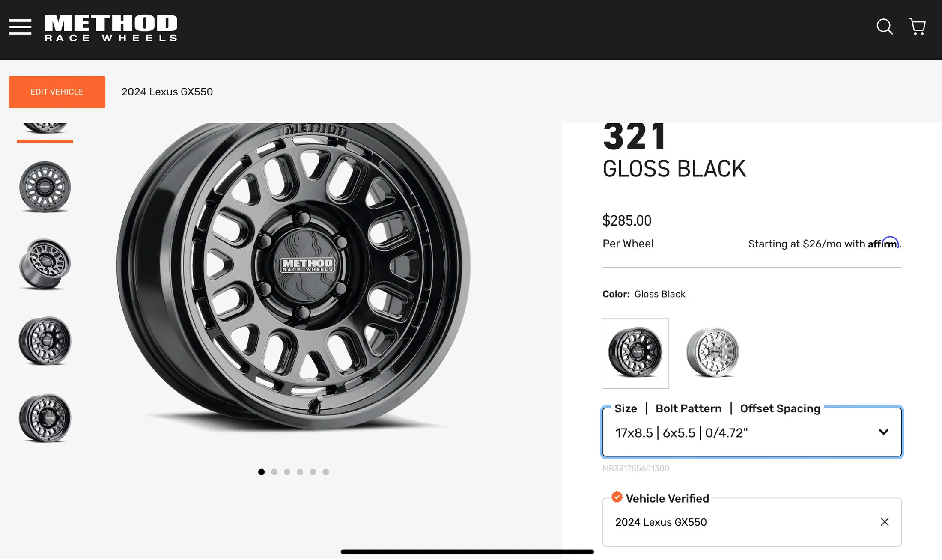Screen dimensions: 942x560
Task: View the tilted lying-down wheel thumbnail
Action: coord(45,264)
